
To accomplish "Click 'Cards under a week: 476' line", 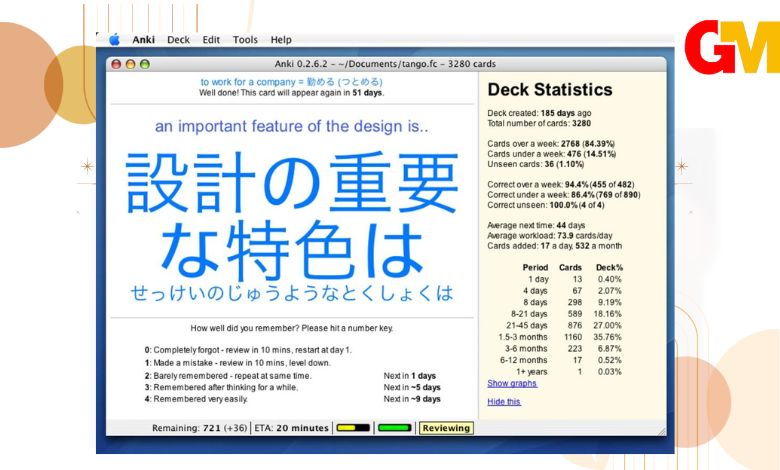I will click(x=552, y=154).
